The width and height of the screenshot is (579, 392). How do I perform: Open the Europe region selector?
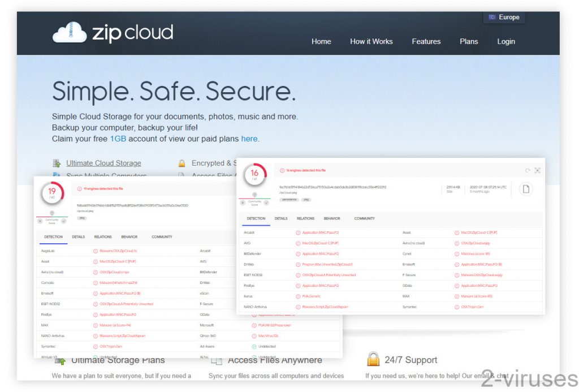(x=504, y=17)
